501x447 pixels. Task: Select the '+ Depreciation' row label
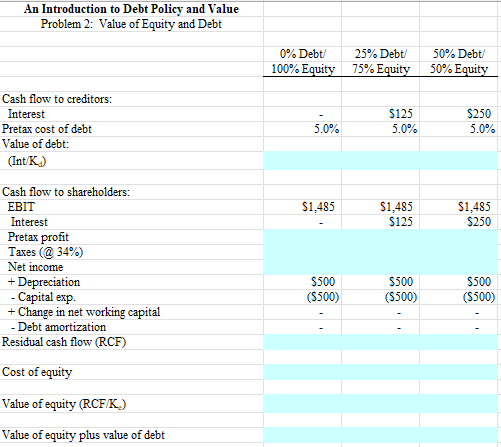[44, 282]
